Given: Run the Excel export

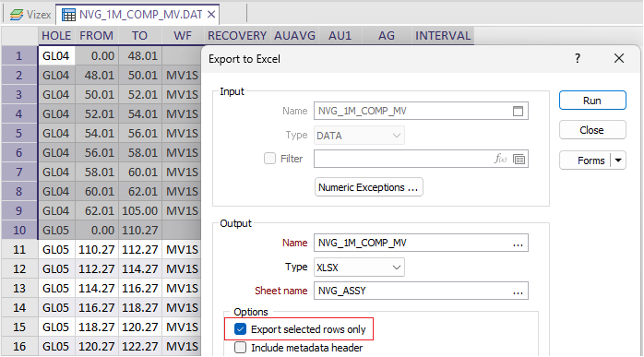Looking at the screenshot, I should (x=592, y=101).
